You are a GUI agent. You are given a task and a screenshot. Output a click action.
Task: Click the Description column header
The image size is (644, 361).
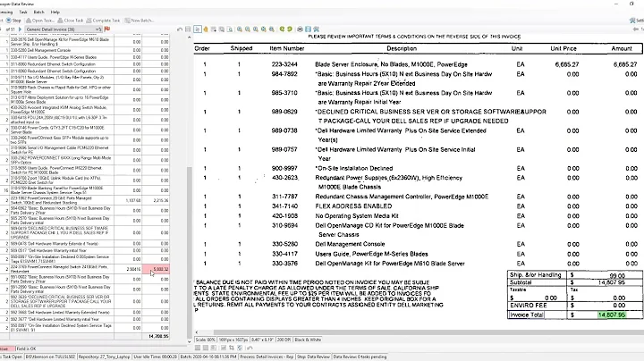click(x=402, y=48)
